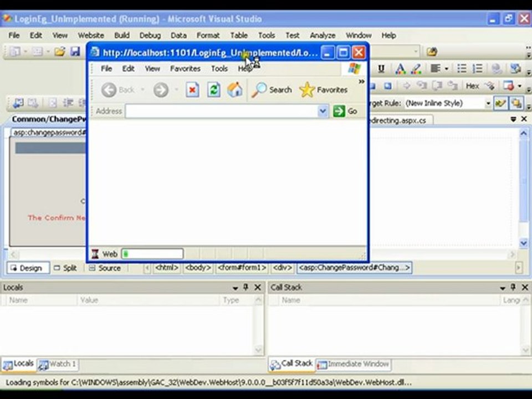
Task: Open Visual Studio Open File folder icon
Action: click(x=60, y=52)
